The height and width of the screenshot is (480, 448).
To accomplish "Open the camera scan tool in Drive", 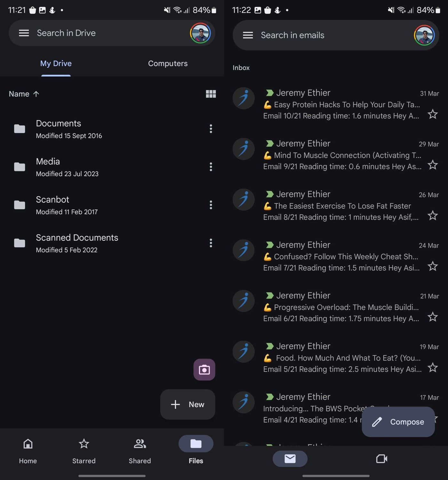I will (x=204, y=370).
